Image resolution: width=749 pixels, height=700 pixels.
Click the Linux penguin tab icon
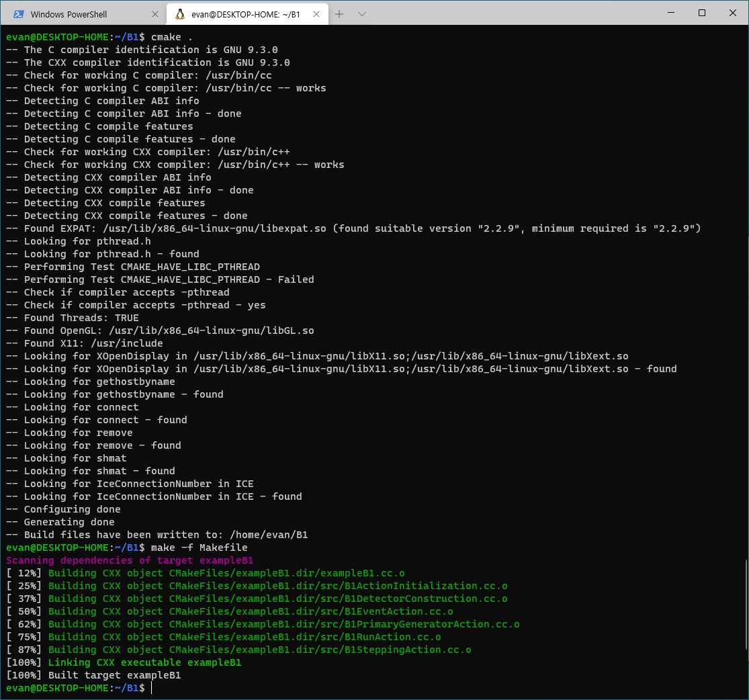[x=180, y=14]
